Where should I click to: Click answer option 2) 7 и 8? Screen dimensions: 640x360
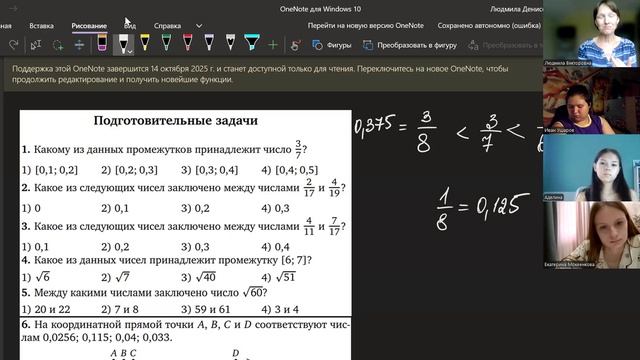120,309
